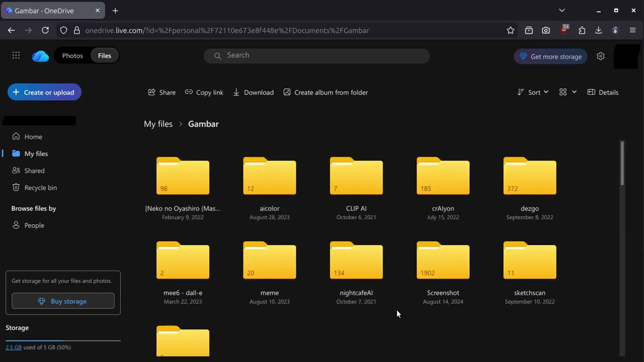Click the tracking protection shield icon
Viewport: 644px width, 362px height.
(x=63, y=30)
